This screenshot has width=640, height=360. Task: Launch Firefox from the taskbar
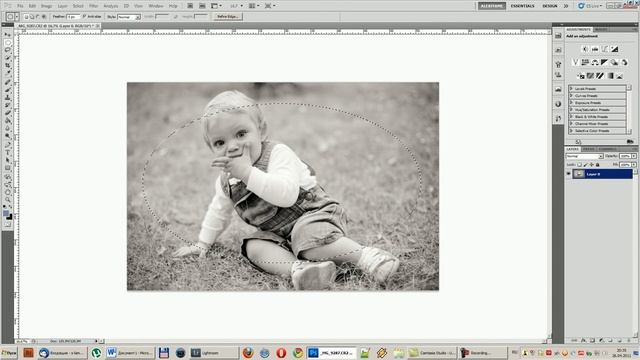click(248, 353)
